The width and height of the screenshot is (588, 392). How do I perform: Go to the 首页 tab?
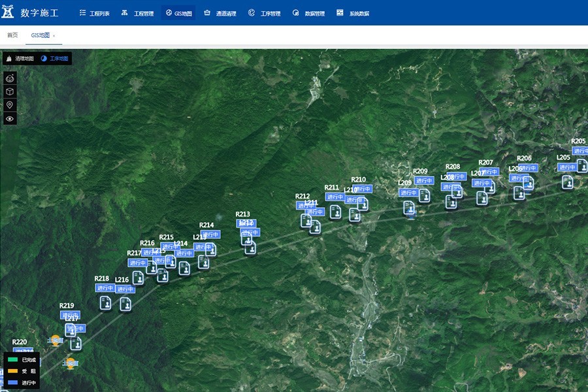click(x=12, y=35)
